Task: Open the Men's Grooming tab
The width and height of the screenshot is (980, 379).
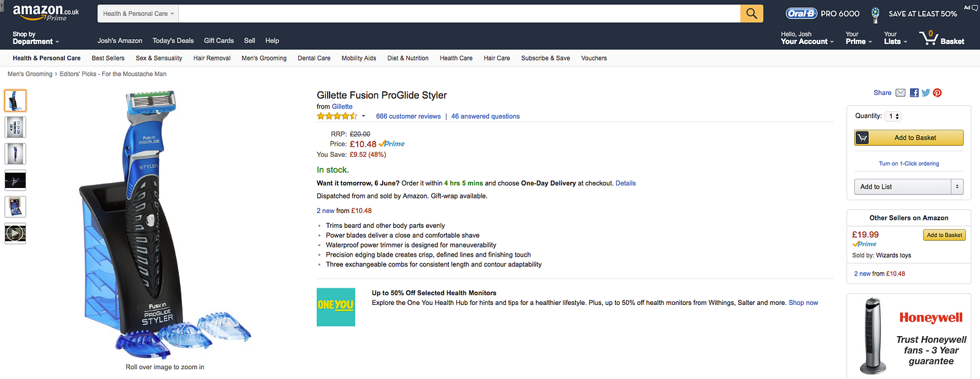Action: 264,58
